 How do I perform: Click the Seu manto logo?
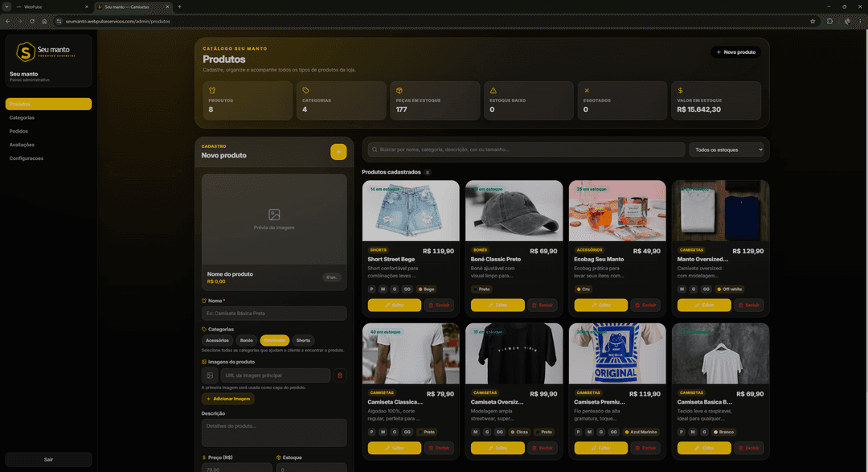[x=45, y=51]
